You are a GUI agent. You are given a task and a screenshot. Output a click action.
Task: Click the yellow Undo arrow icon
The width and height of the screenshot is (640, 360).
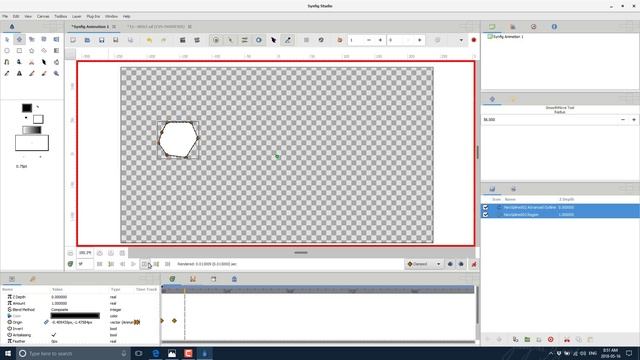(x=149, y=40)
